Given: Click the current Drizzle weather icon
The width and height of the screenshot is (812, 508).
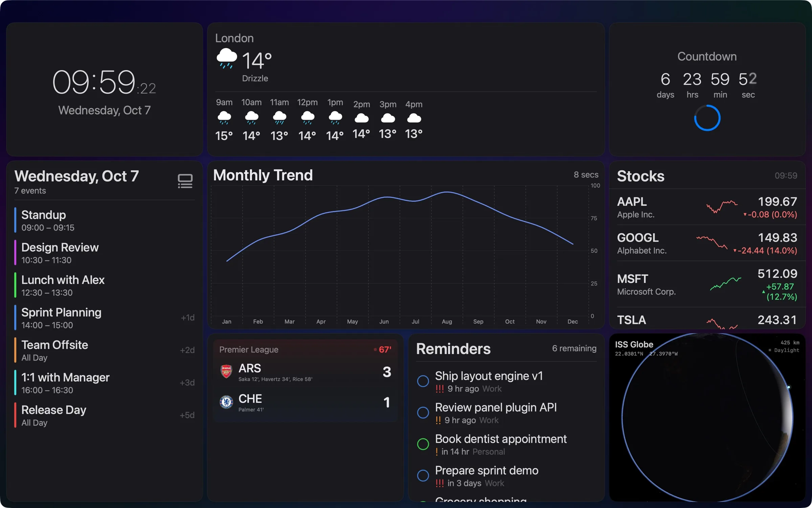Looking at the screenshot, I should click(x=227, y=58).
